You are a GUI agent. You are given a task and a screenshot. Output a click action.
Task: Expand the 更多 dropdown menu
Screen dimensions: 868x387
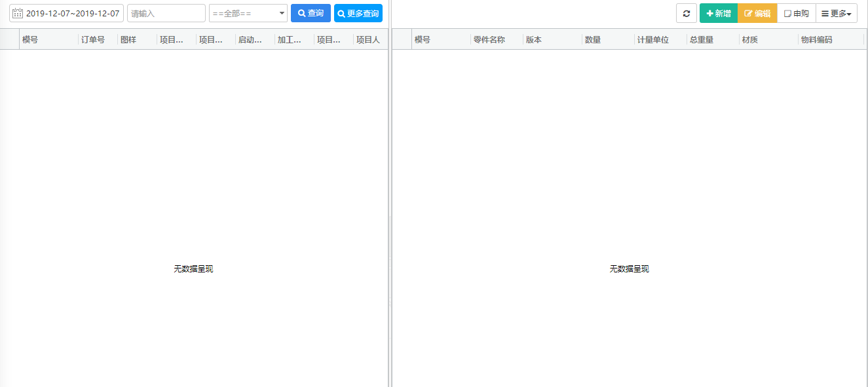point(837,12)
